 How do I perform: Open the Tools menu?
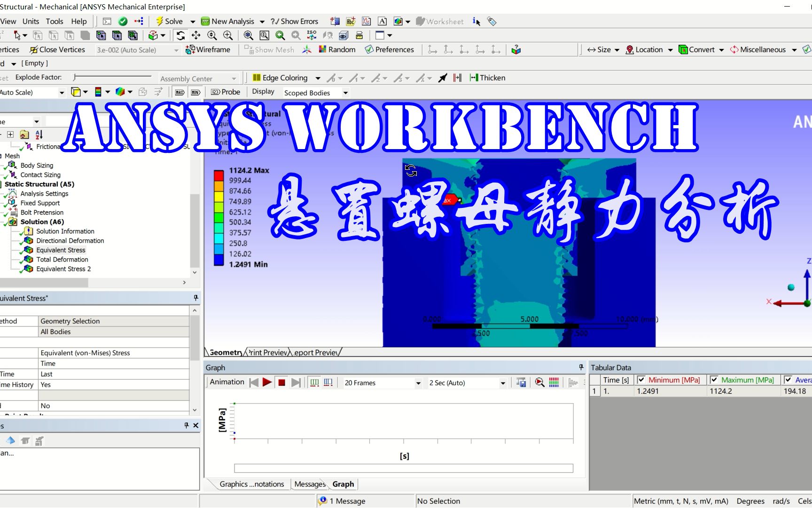[x=55, y=21]
